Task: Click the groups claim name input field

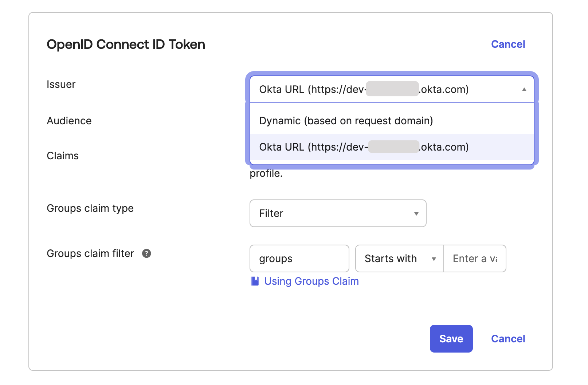Action: click(299, 258)
